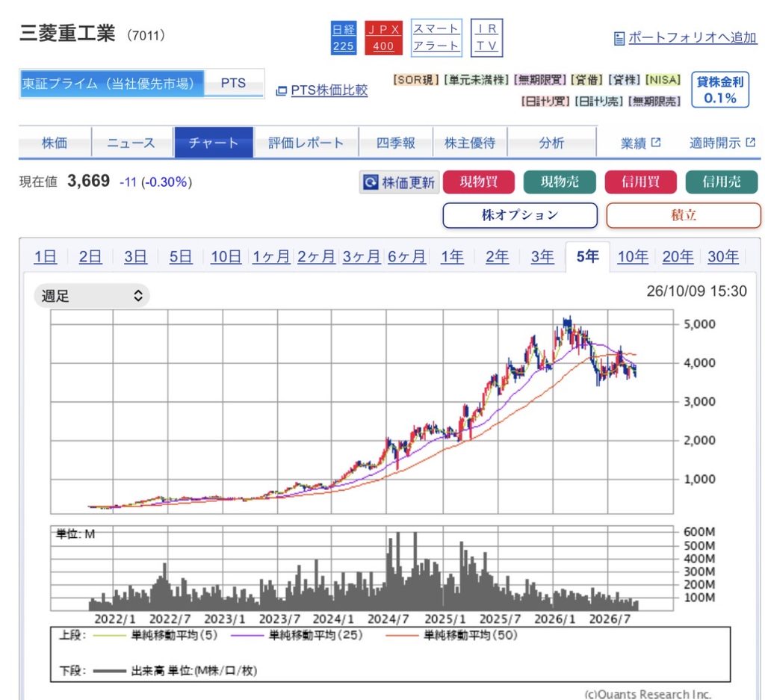Open the 業績 external link

[640, 143]
